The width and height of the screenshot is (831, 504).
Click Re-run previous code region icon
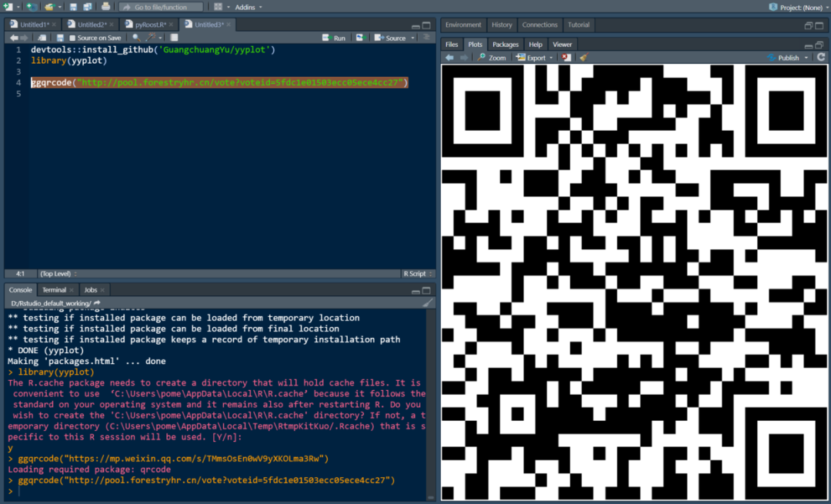tap(361, 38)
